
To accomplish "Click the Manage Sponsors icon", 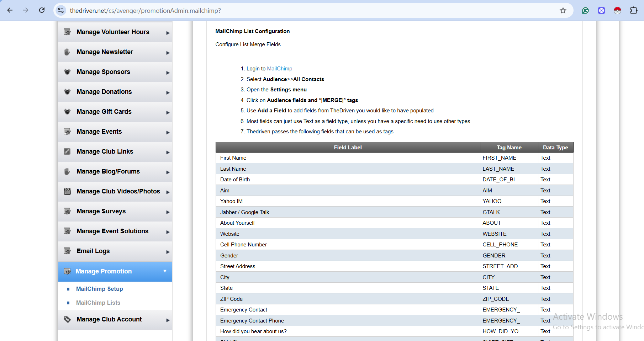I will pos(67,72).
